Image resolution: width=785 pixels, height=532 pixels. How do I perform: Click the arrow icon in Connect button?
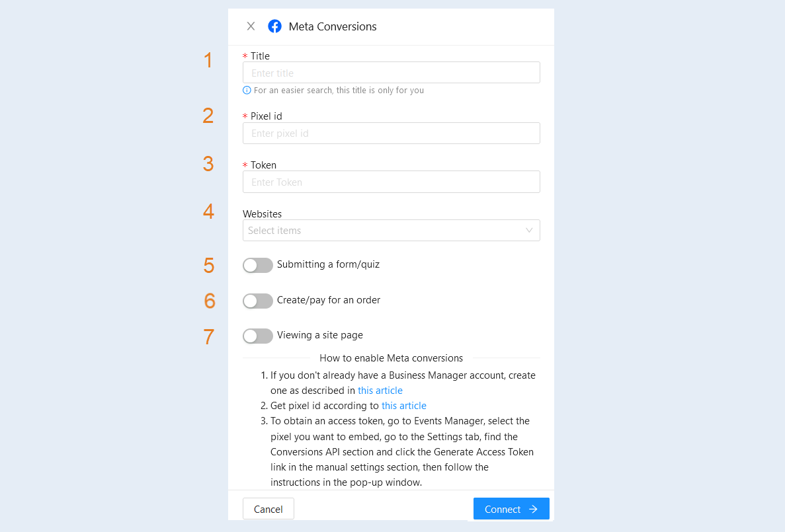pos(533,509)
